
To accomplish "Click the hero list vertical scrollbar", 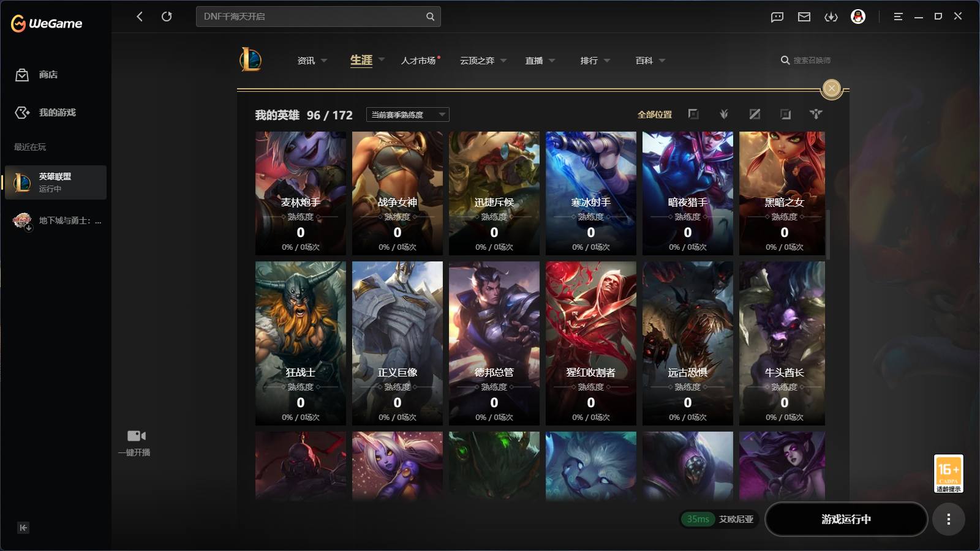I will click(828, 235).
